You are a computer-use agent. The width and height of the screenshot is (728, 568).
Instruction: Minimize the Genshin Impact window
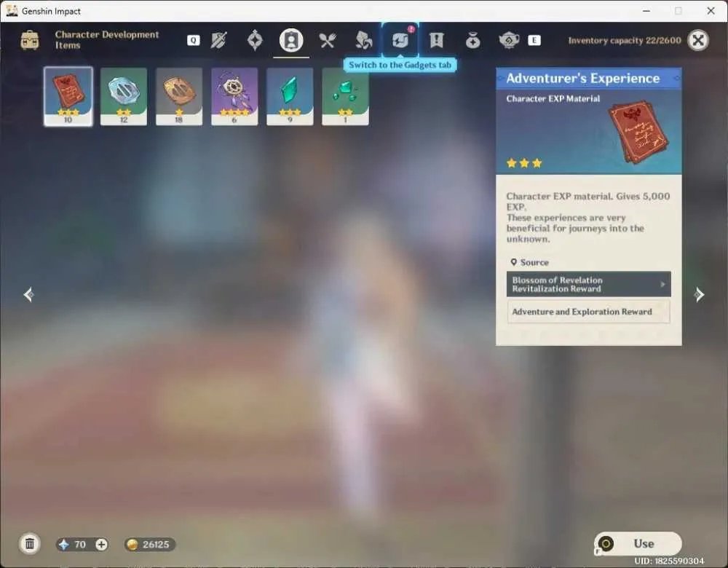point(645,11)
